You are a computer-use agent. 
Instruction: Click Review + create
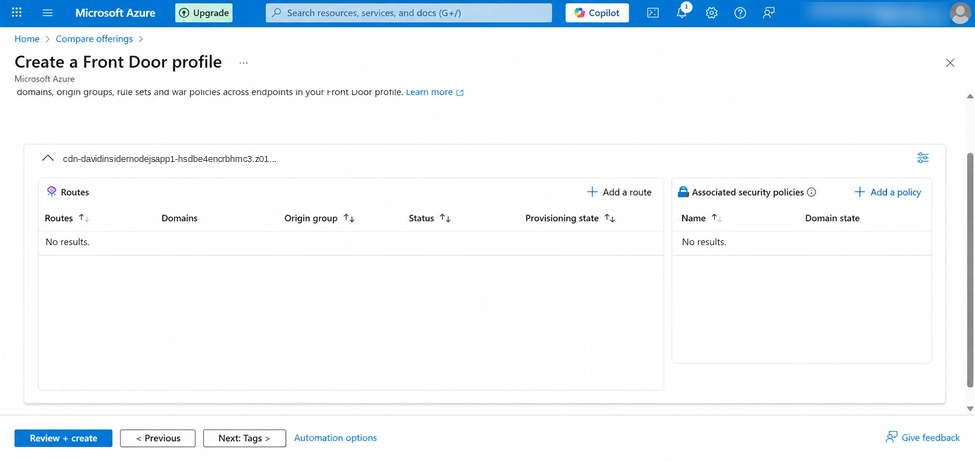[63, 438]
